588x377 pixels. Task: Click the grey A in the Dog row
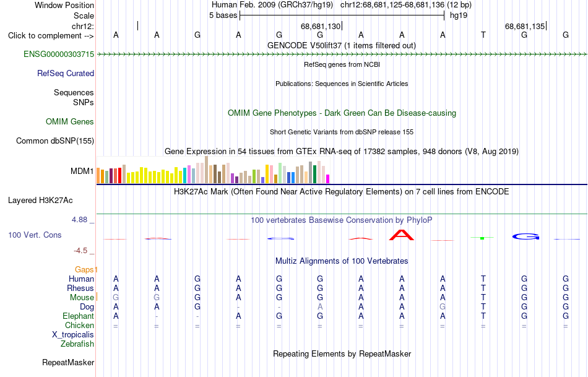(x=320, y=307)
